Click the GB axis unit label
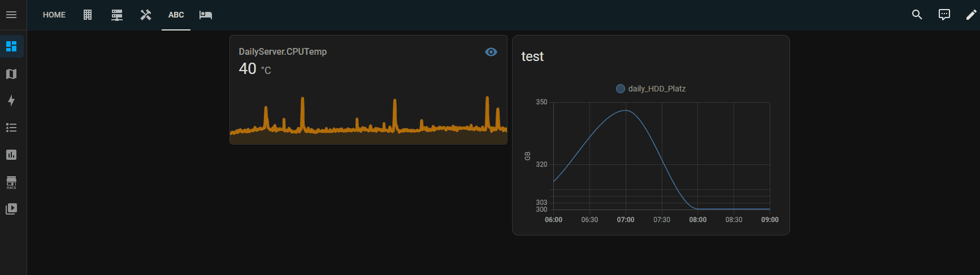980x275 pixels. click(527, 156)
